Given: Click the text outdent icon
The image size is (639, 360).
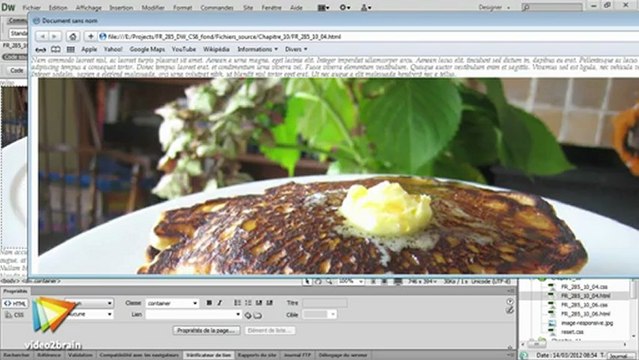Looking at the screenshot, I should pyautogui.click(x=258, y=303).
